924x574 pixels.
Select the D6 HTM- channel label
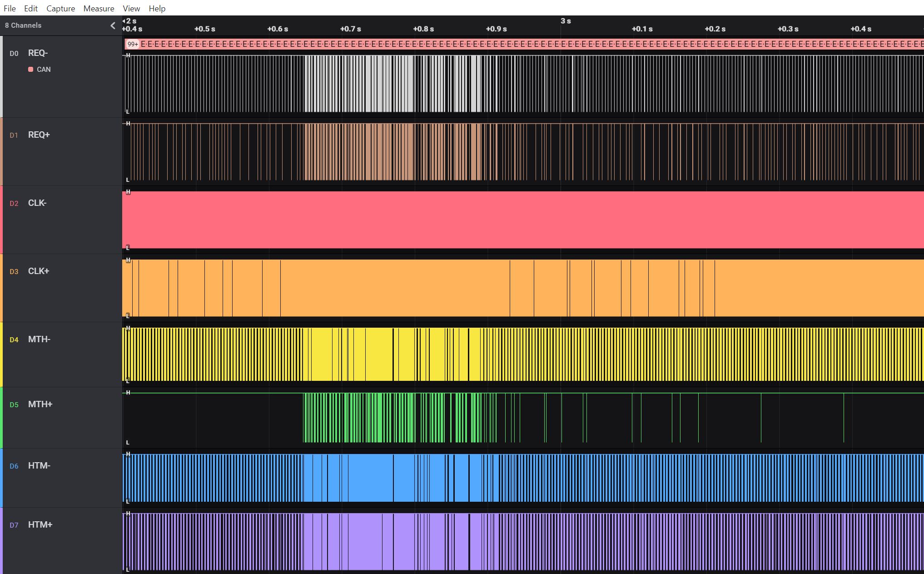coord(39,466)
